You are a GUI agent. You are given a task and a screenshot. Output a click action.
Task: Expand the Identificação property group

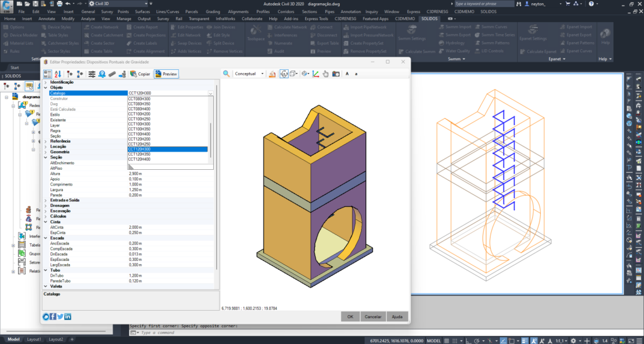[45, 82]
